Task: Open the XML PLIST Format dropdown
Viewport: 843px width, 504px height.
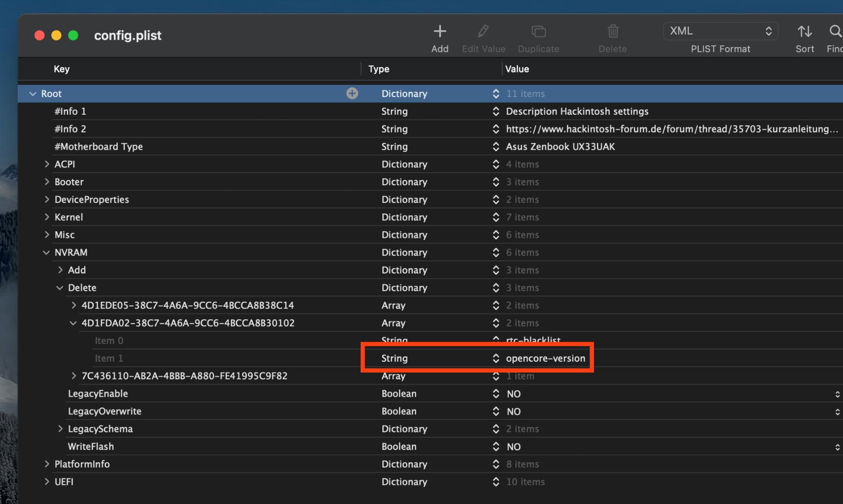Action: [x=720, y=31]
